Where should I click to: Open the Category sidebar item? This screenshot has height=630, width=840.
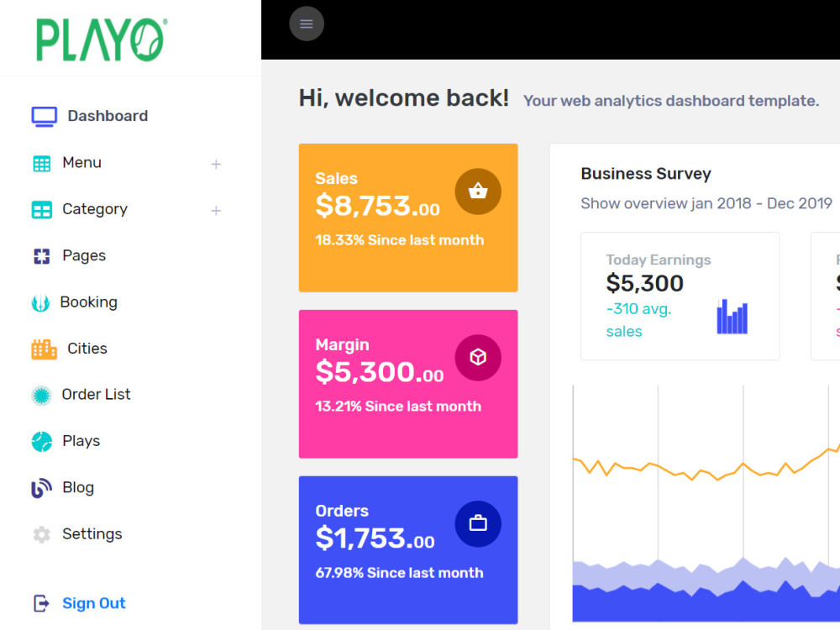coord(95,209)
